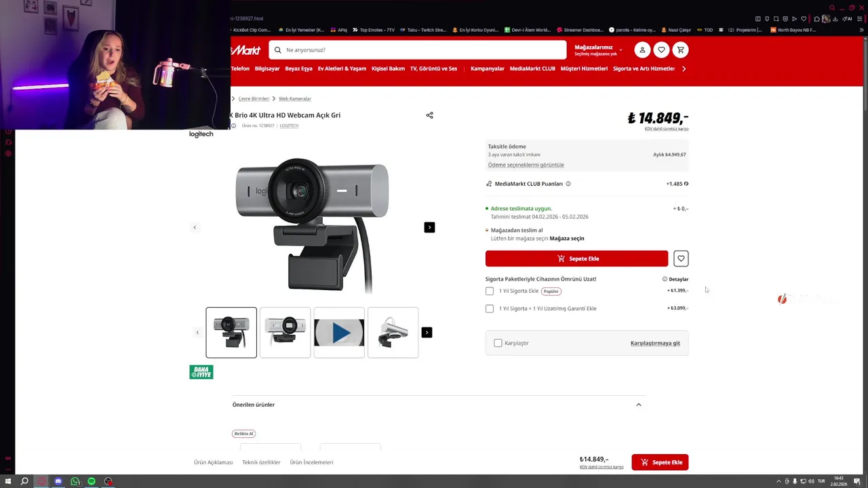
Task: Open Windows taskbar search
Action: click(x=24, y=481)
